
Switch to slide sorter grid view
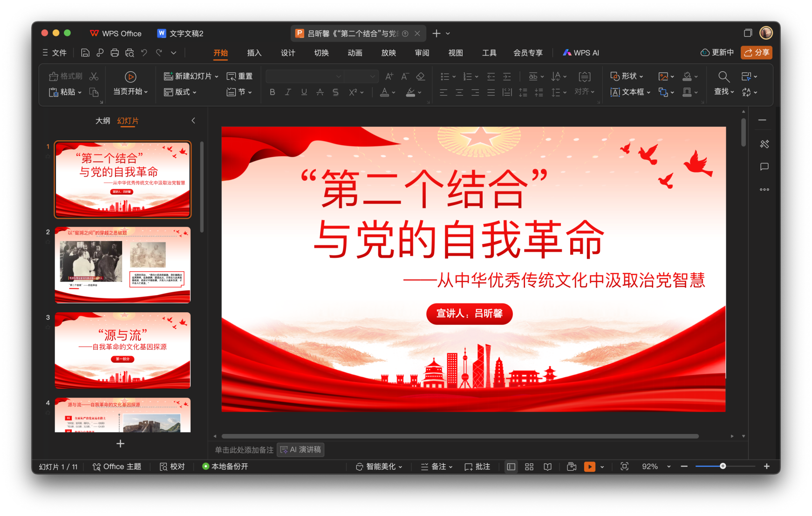pos(529,467)
